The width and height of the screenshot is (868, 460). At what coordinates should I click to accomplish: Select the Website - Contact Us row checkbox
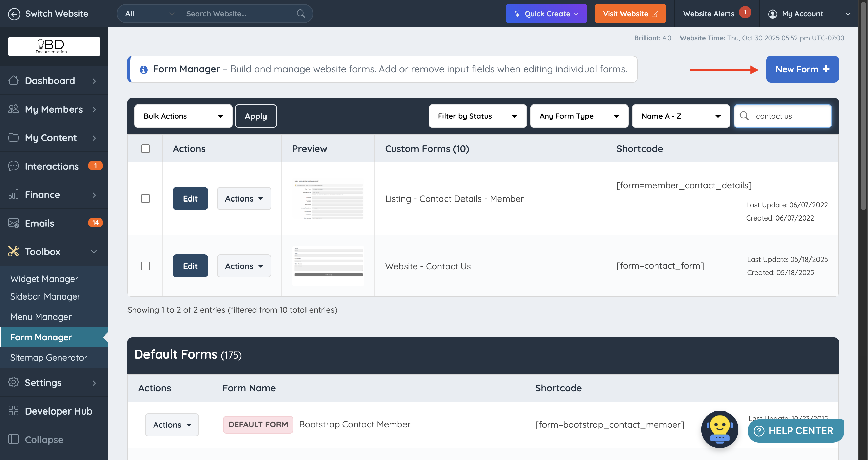click(x=145, y=266)
